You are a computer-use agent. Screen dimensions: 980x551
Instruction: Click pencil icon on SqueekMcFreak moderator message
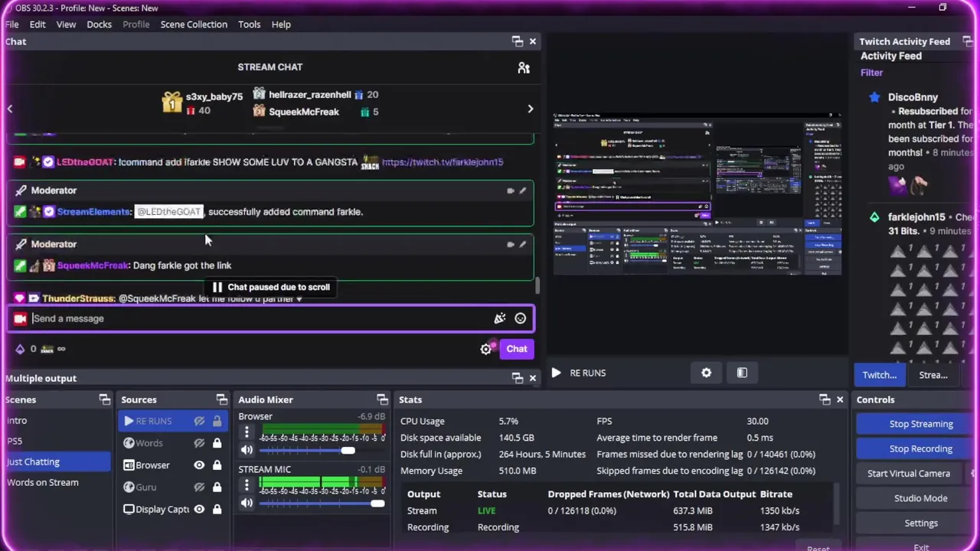point(523,244)
